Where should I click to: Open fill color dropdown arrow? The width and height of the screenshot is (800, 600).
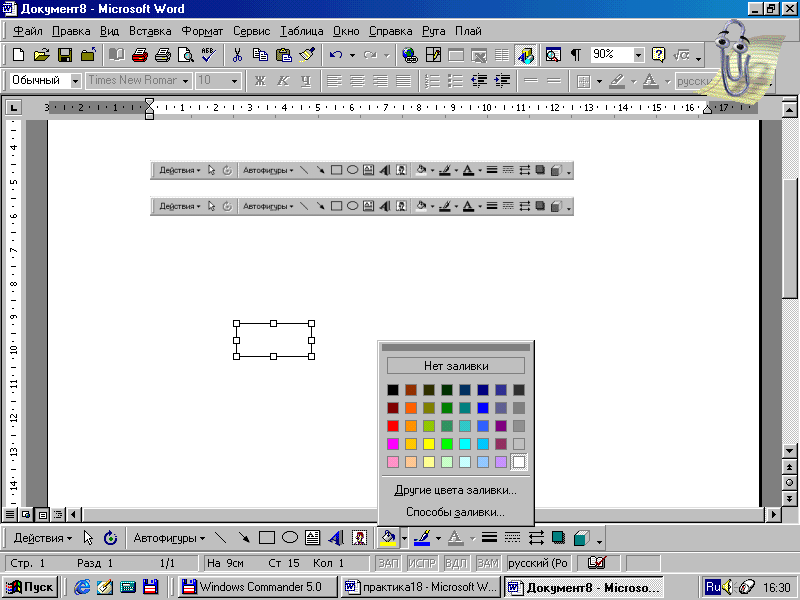405,538
